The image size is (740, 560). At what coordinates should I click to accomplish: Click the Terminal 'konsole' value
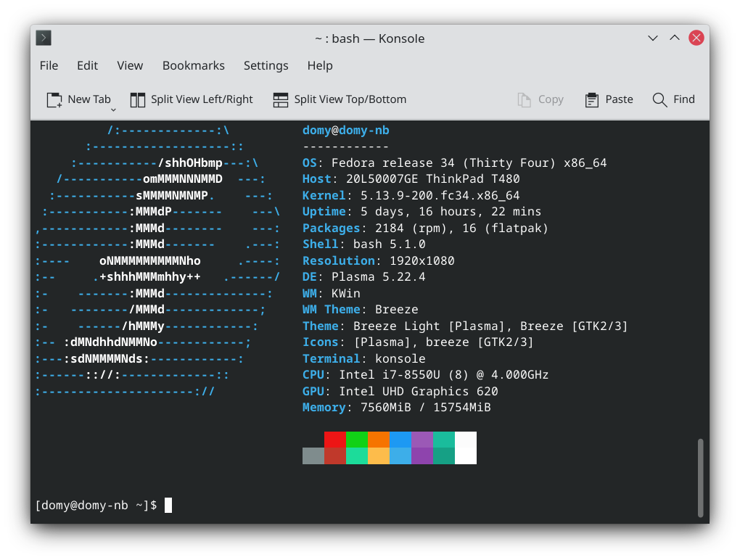coord(400,358)
